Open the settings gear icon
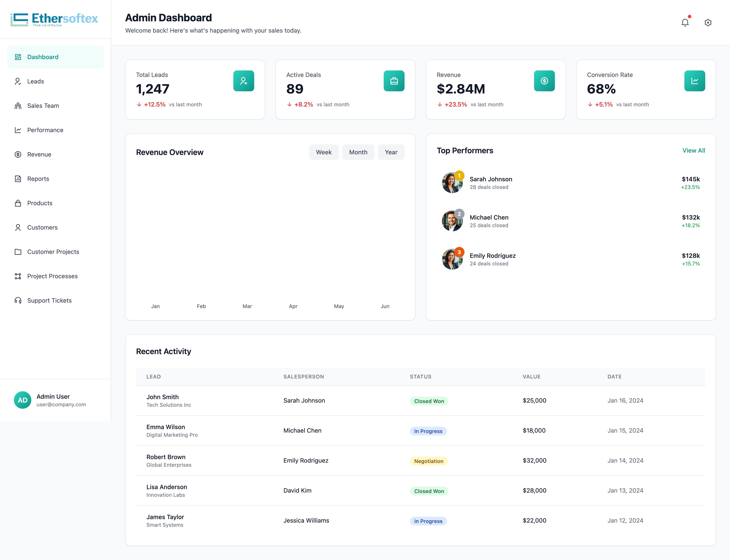730x560 pixels. pyautogui.click(x=708, y=22)
